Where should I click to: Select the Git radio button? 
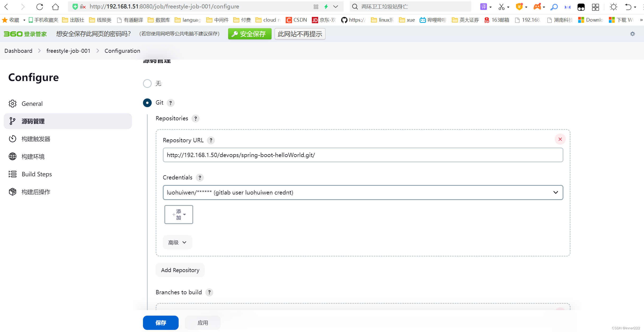(x=147, y=102)
